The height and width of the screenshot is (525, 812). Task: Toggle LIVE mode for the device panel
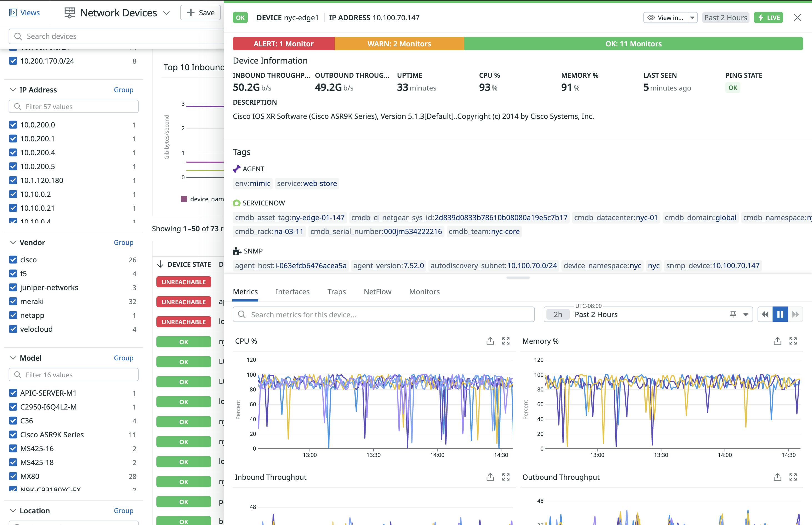tap(768, 17)
